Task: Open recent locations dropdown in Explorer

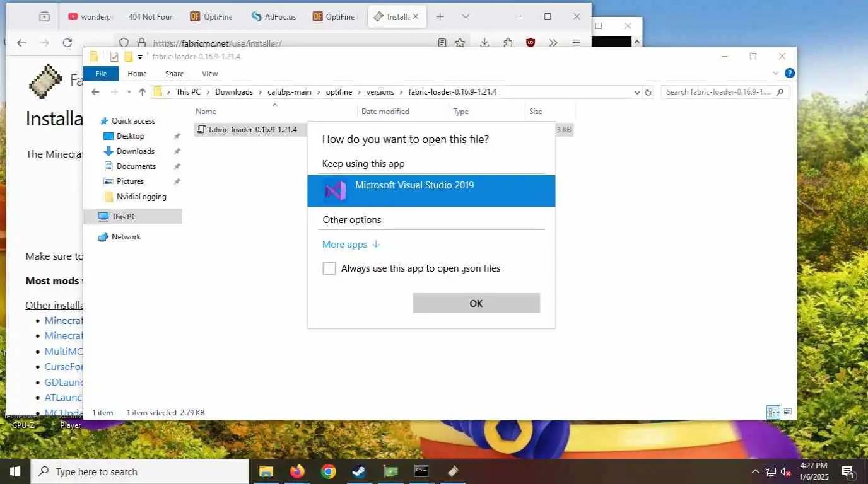Action: pos(129,92)
